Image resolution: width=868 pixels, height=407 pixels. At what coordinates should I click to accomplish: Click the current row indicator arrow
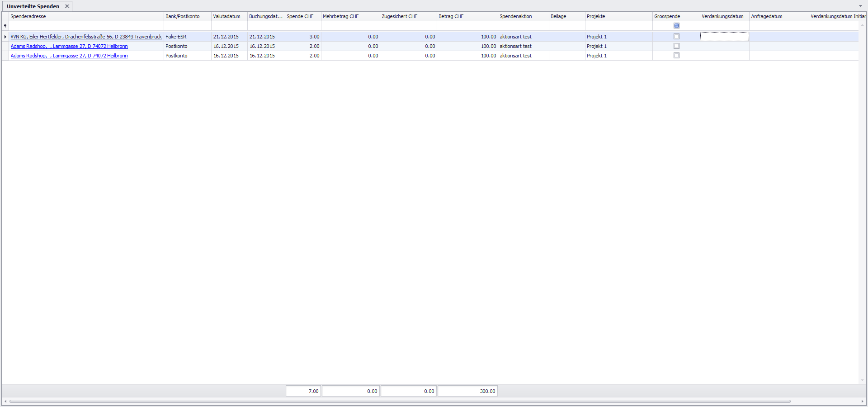pos(5,37)
